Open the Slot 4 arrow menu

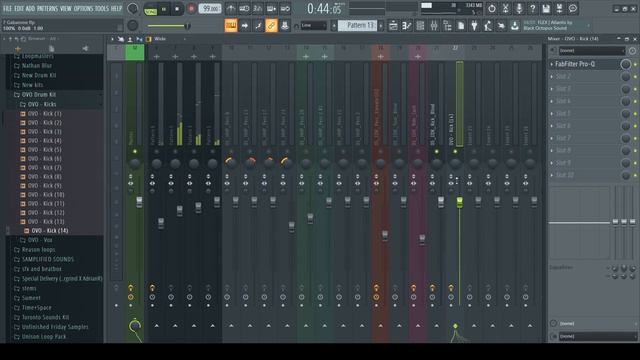(x=552, y=101)
